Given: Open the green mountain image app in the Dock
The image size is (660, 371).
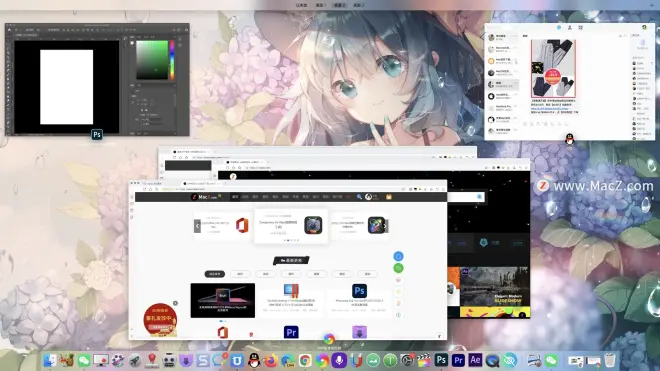Looking at the screenshot, I should 373,360.
